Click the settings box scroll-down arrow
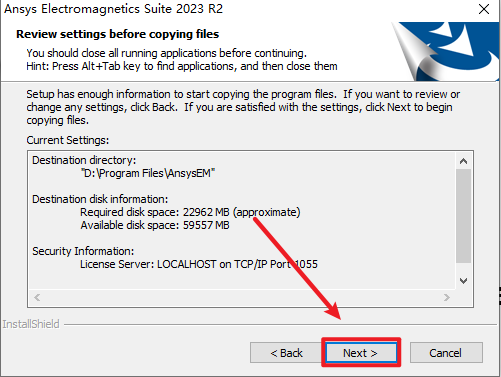Viewport: 501px width, 377px height. [x=463, y=281]
